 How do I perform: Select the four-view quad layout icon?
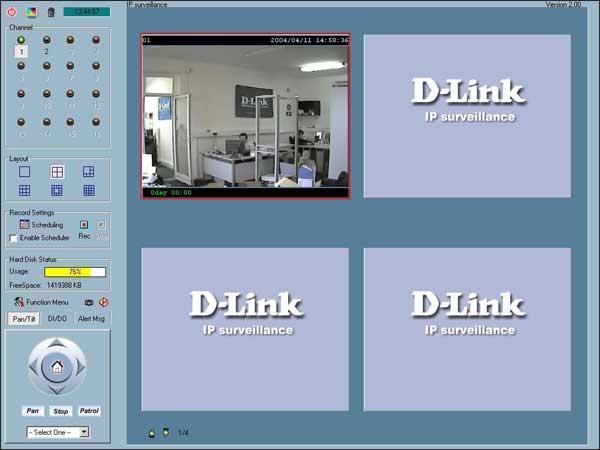(57, 172)
